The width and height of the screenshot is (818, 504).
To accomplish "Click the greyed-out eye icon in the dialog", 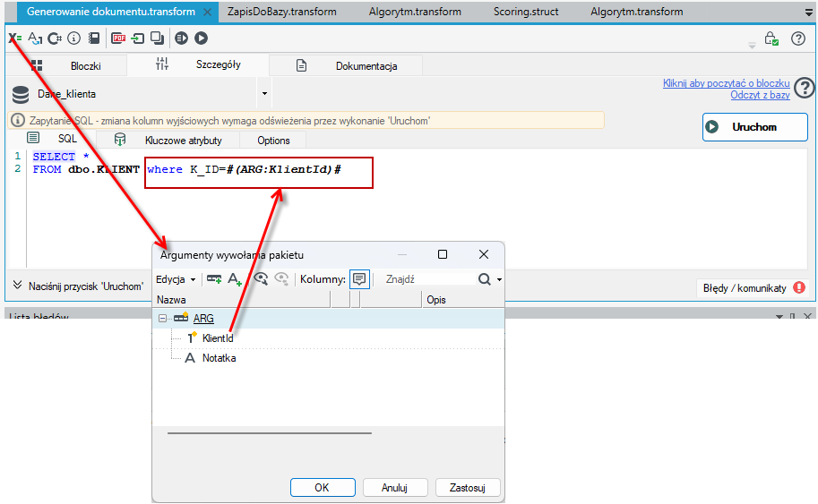I will pos(281,278).
